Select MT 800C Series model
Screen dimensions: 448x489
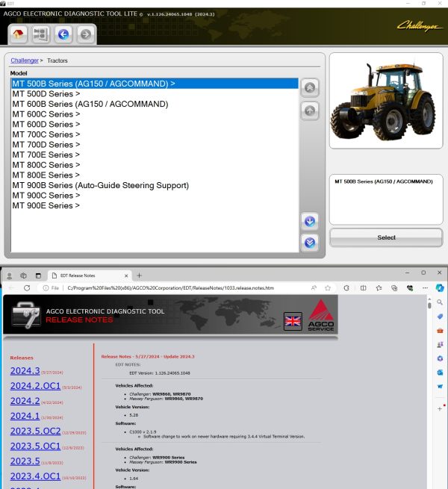(x=155, y=165)
